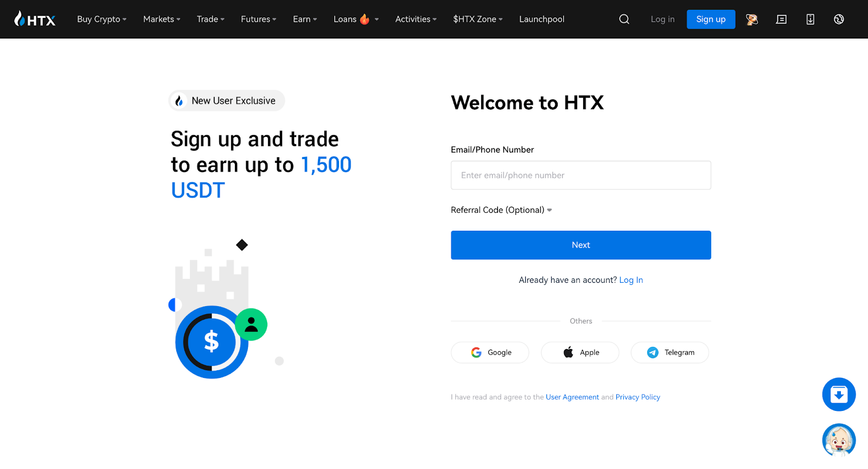The height and width of the screenshot is (469, 868).
Task: Click the app download phone icon
Action: pos(810,20)
